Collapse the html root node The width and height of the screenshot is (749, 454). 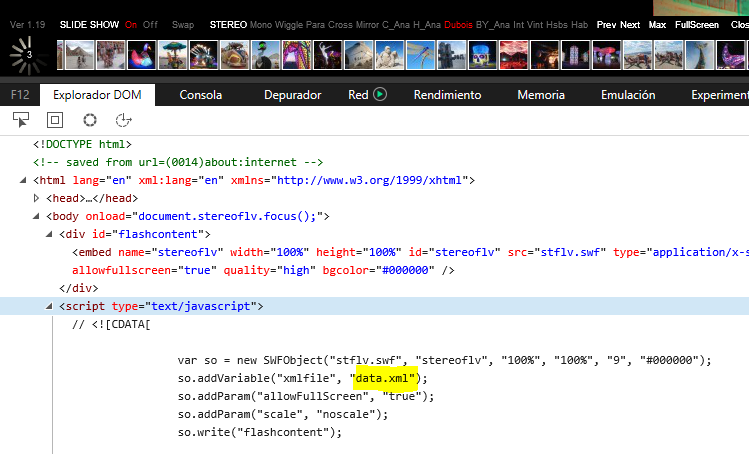pyautogui.click(x=22, y=180)
